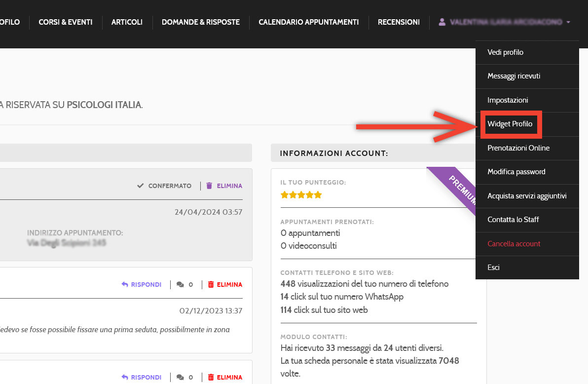Viewport: 588px width, 384px height.
Task: Go to Calendario Appuntamenti nav tab
Action: coord(308,22)
